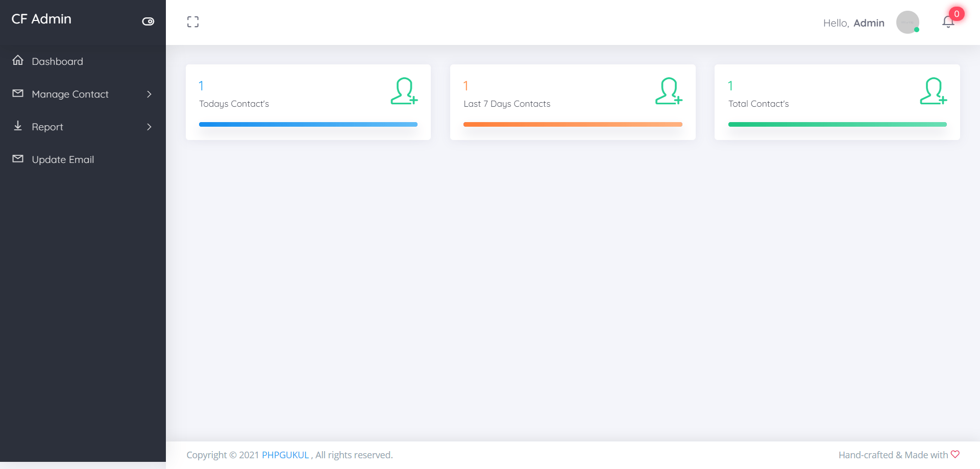This screenshot has width=980, height=469.
Task: Select the Report download icon in sidebar
Action: pyautogui.click(x=18, y=126)
